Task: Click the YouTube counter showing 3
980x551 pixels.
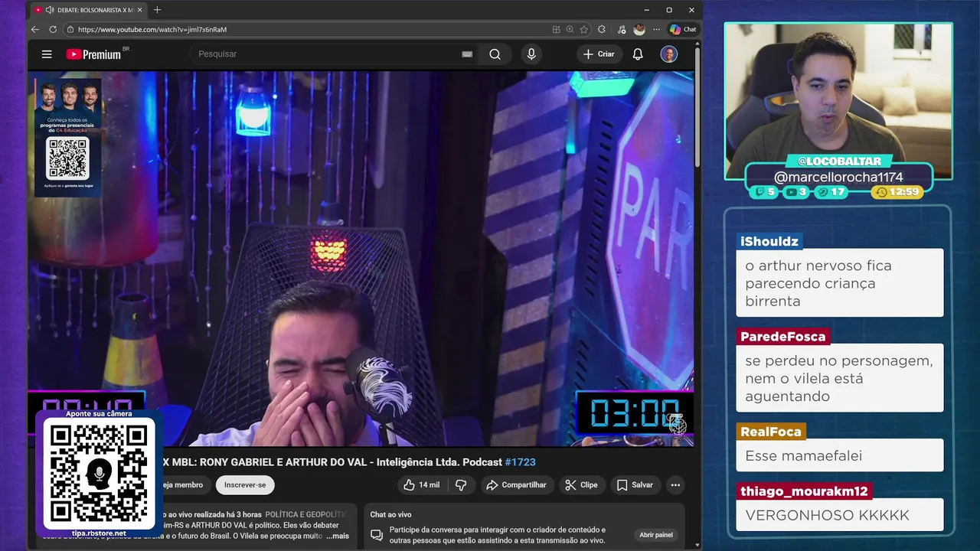Action: click(x=796, y=192)
